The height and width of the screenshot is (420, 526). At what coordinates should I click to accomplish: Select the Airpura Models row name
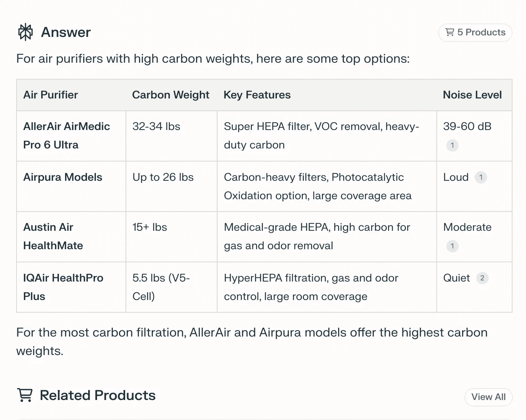(x=63, y=177)
